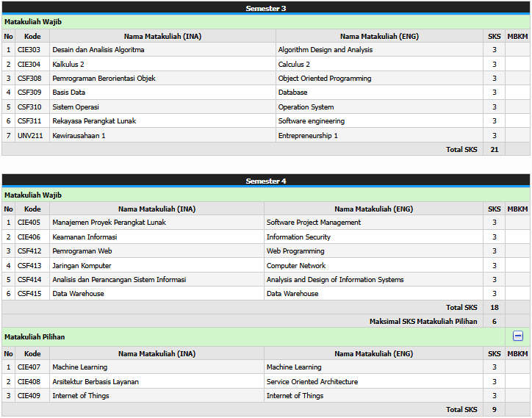
Task: Select the Information Security cell
Action: [x=298, y=237]
